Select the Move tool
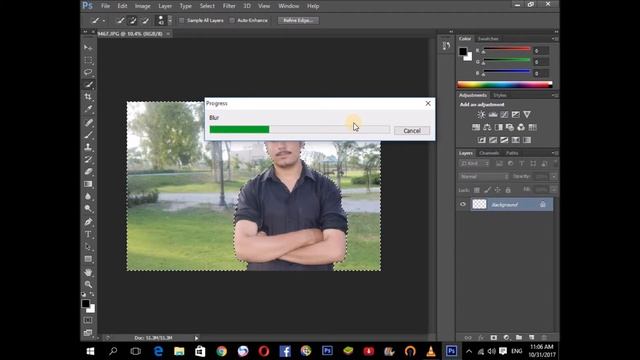Viewport: 640px width, 360px height. pos(88,48)
